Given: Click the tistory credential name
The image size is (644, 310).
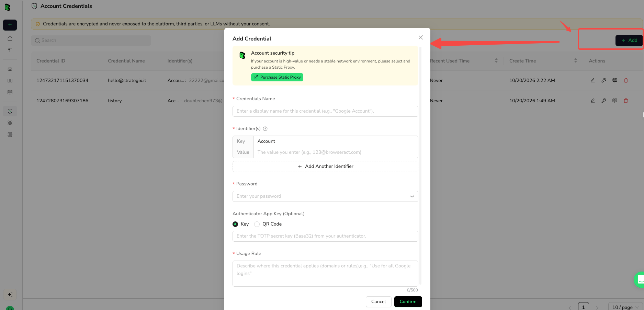Looking at the screenshot, I should pyautogui.click(x=115, y=101).
